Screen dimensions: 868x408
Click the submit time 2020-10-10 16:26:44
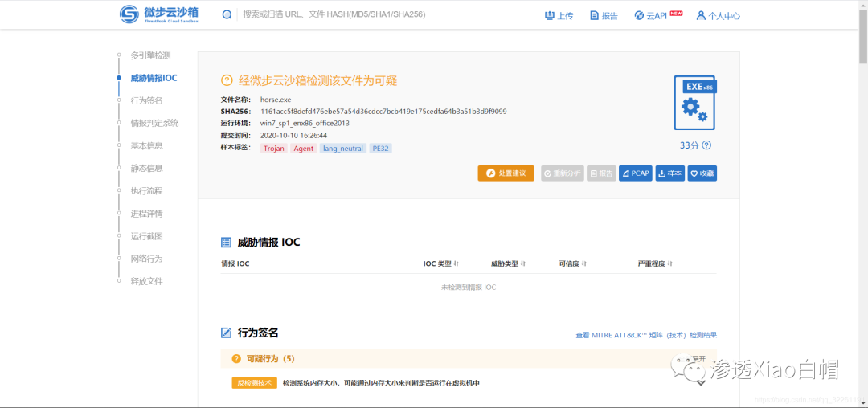coord(293,135)
